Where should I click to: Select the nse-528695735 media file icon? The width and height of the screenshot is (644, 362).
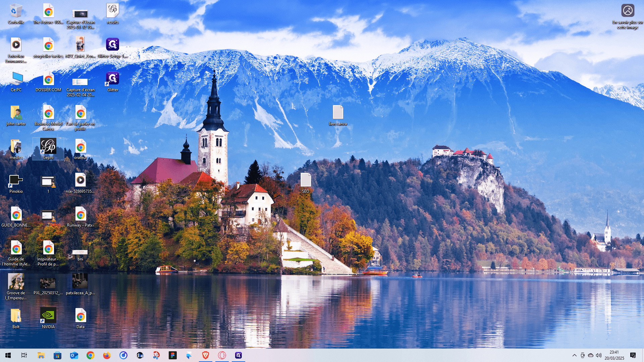80,180
